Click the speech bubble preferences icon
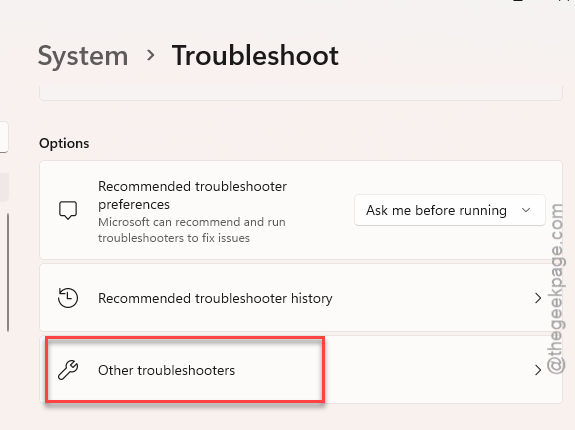575x430 pixels. click(x=68, y=210)
